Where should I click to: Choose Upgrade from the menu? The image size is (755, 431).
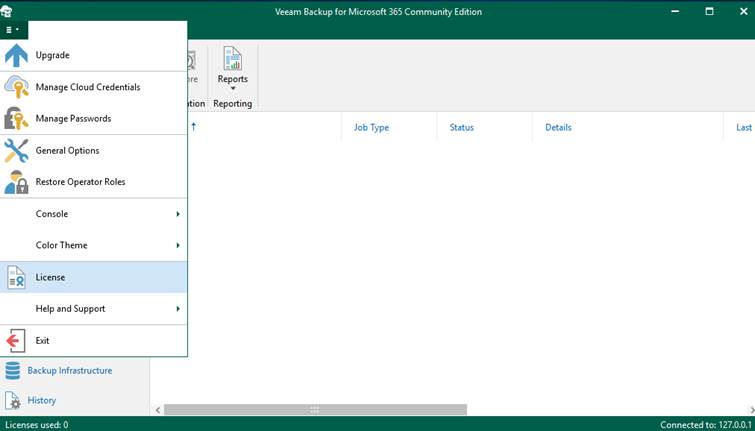tap(93, 55)
